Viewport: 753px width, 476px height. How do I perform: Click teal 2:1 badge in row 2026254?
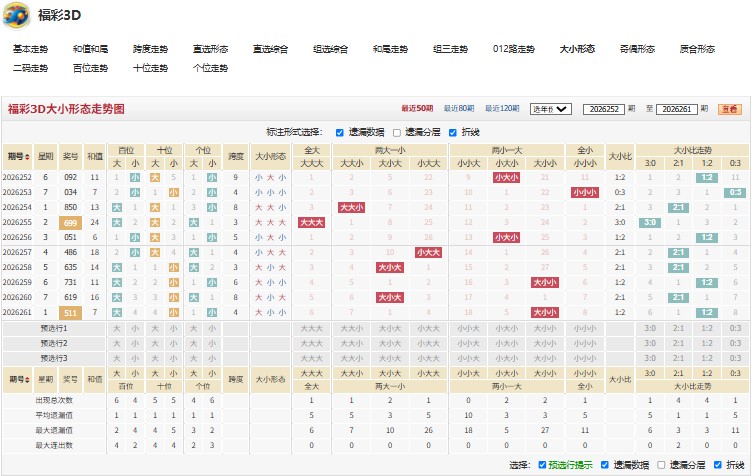(x=678, y=207)
